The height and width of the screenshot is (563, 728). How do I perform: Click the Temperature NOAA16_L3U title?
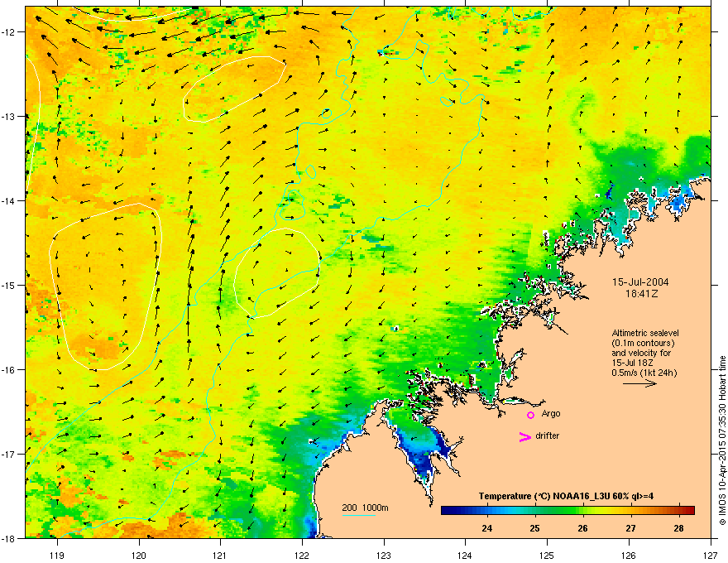566,496
